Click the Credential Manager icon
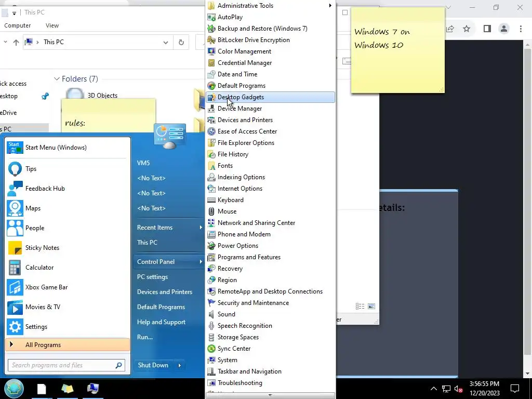 click(211, 63)
